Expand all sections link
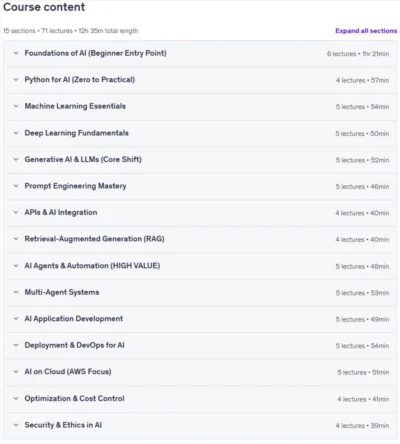Image resolution: width=400 pixels, height=444 pixels. pos(366,31)
